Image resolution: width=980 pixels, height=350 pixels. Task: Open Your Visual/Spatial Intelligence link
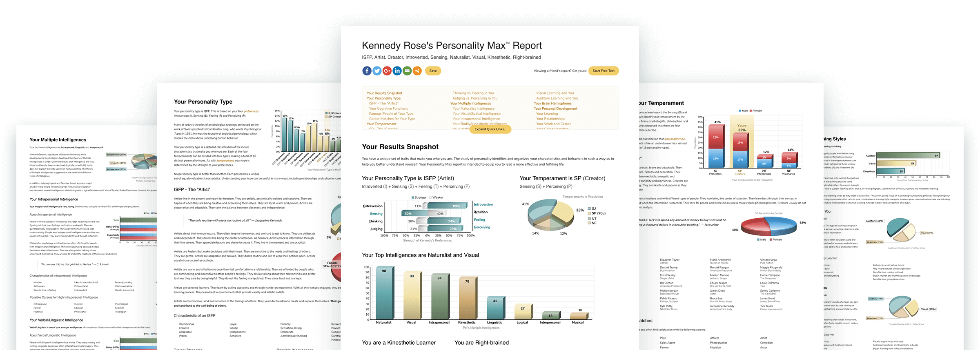pos(477,114)
